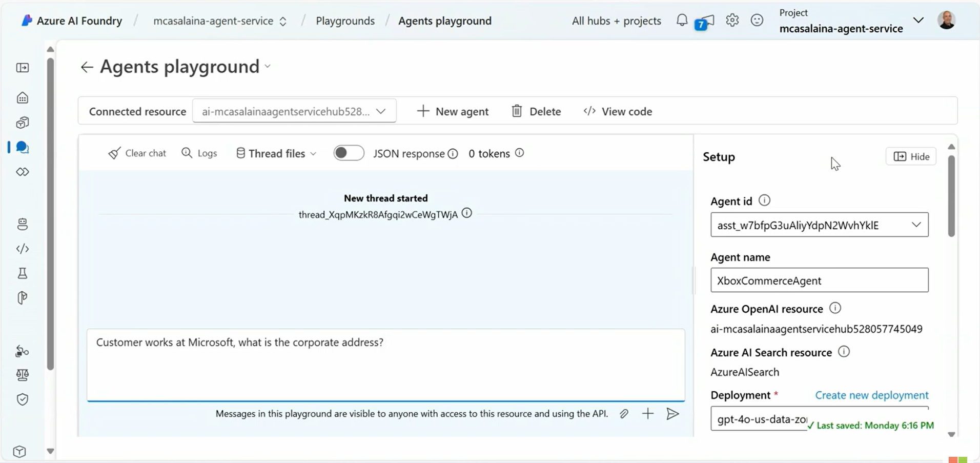Open Logs

pyautogui.click(x=199, y=153)
